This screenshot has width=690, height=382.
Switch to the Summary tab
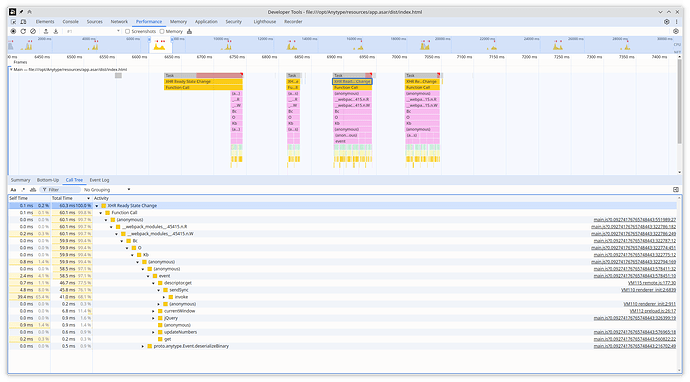tap(21, 180)
